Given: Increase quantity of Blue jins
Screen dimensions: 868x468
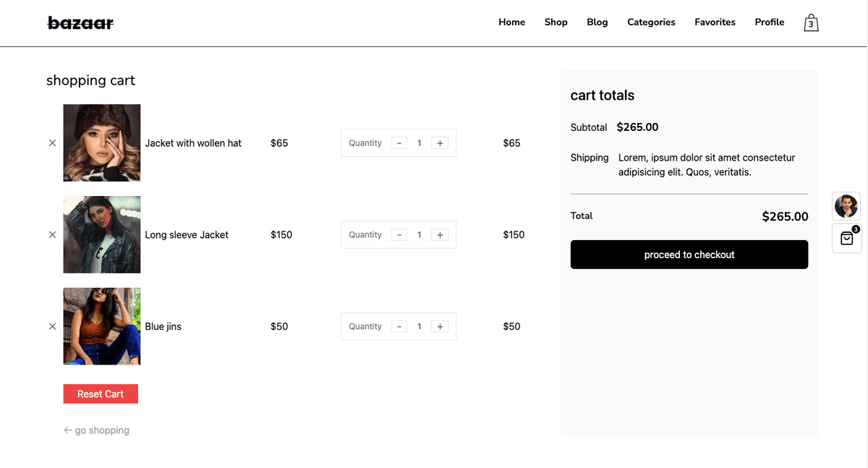Looking at the screenshot, I should click(440, 327).
